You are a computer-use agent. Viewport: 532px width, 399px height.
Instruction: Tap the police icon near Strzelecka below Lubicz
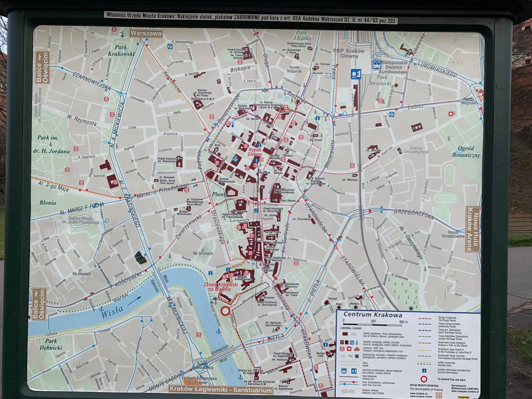(392, 115)
